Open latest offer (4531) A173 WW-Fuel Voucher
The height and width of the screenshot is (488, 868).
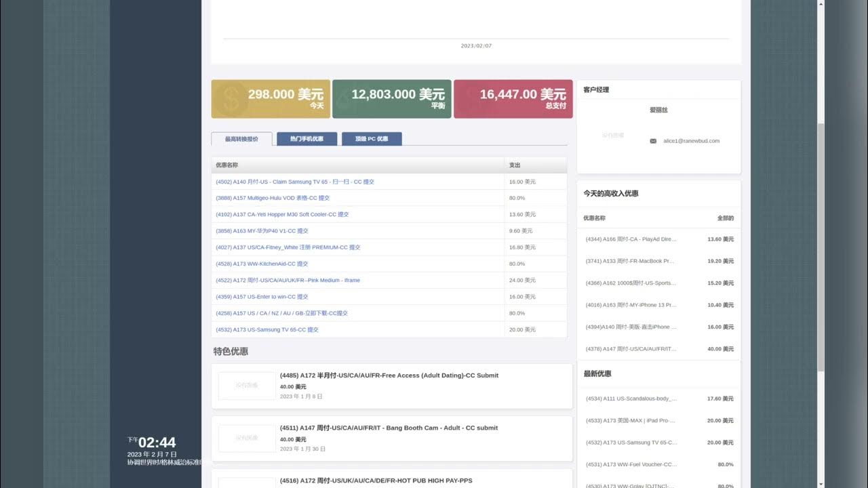631,464
